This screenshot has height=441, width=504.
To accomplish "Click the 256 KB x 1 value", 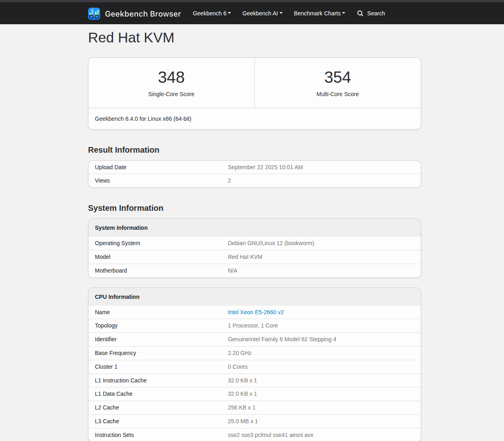I will tap(241, 407).
